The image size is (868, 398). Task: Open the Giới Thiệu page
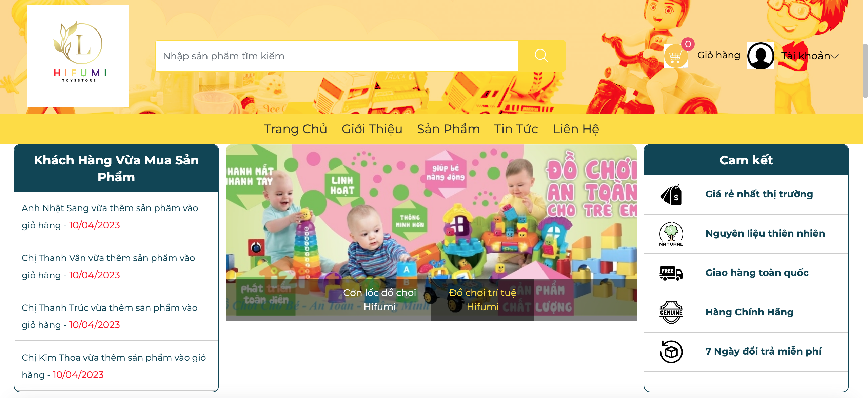click(372, 129)
